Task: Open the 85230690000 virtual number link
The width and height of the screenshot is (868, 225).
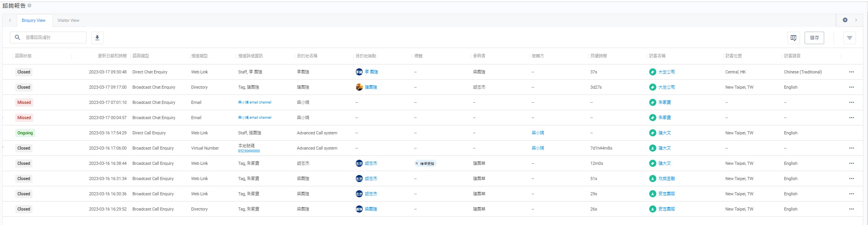Action: click(249, 151)
